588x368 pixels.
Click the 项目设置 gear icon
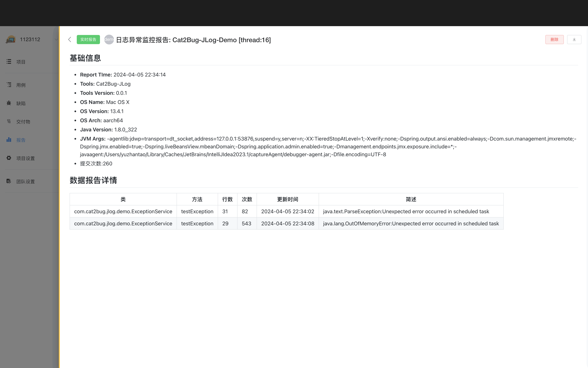point(9,158)
